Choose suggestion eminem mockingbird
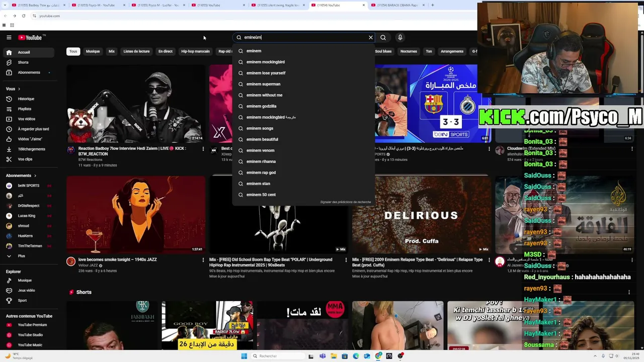Screen dimensions: 644x362 303,62
